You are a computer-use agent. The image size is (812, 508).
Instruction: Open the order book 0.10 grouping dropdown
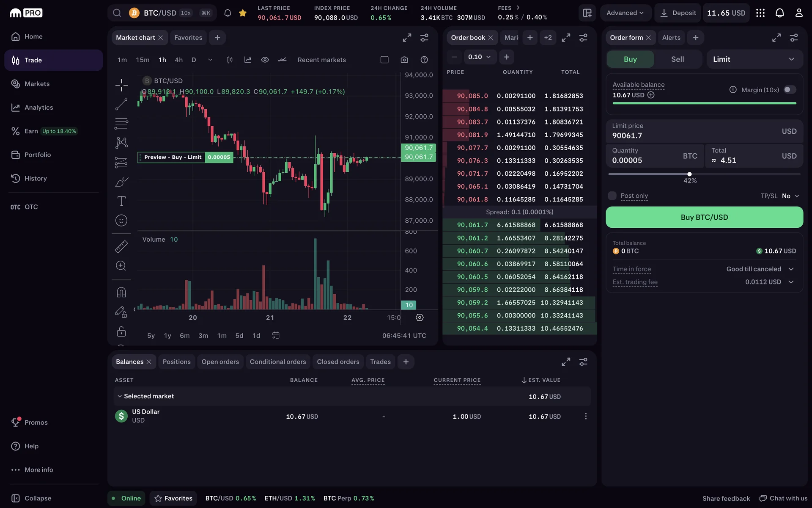[479, 57]
